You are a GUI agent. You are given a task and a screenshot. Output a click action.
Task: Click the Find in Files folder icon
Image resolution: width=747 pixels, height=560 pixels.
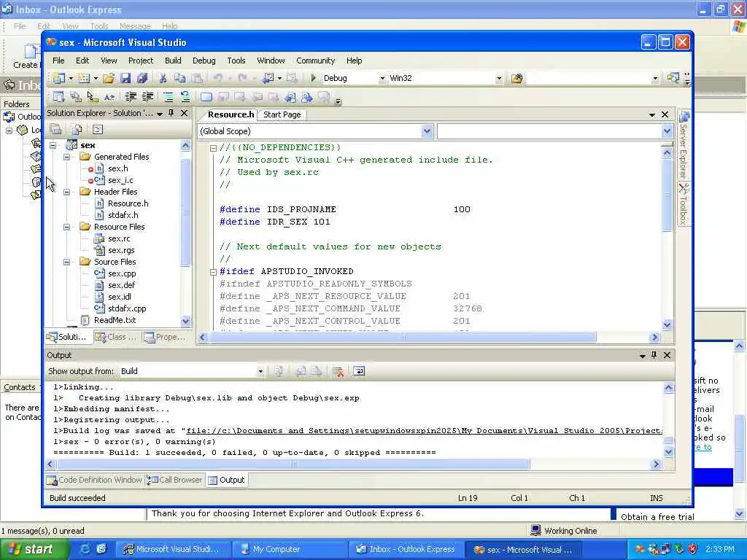(x=517, y=78)
